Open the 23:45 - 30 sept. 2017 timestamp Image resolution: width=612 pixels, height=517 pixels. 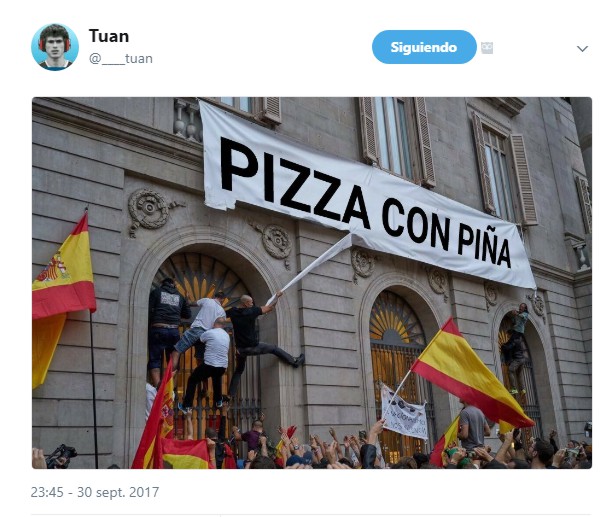95,492
